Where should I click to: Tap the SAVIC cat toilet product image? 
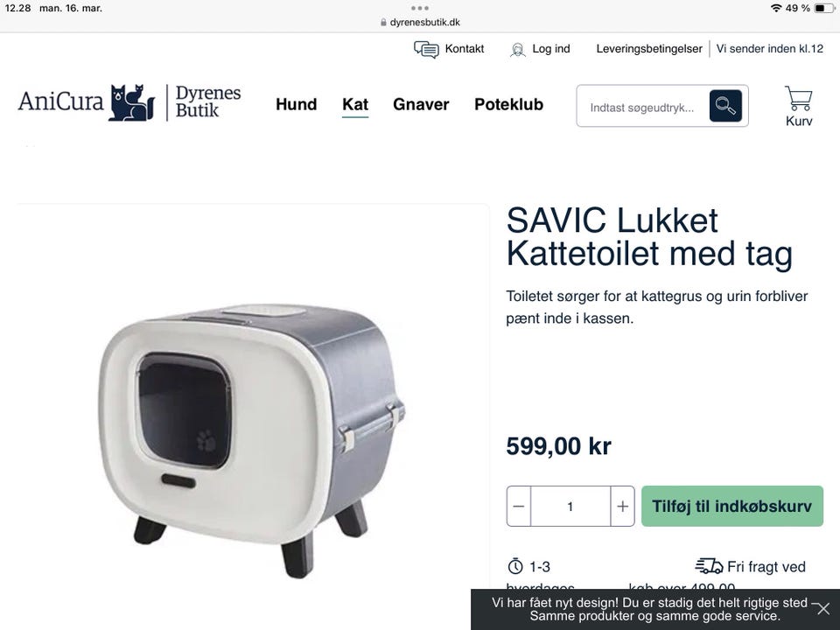coord(252,439)
